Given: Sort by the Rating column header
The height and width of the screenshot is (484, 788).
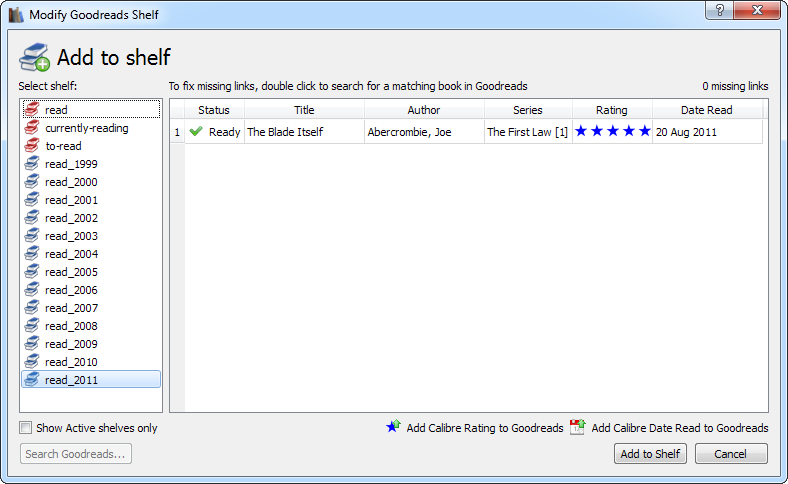Looking at the screenshot, I should pos(612,110).
